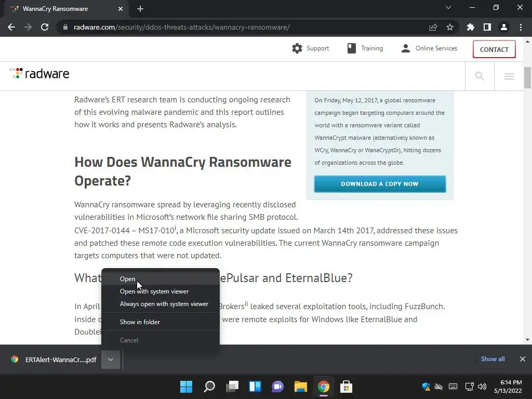The image size is (532, 399).
Task: Open downloaded ERTAlert-WannaCr pdf item
Action: [x=54, y=360]
